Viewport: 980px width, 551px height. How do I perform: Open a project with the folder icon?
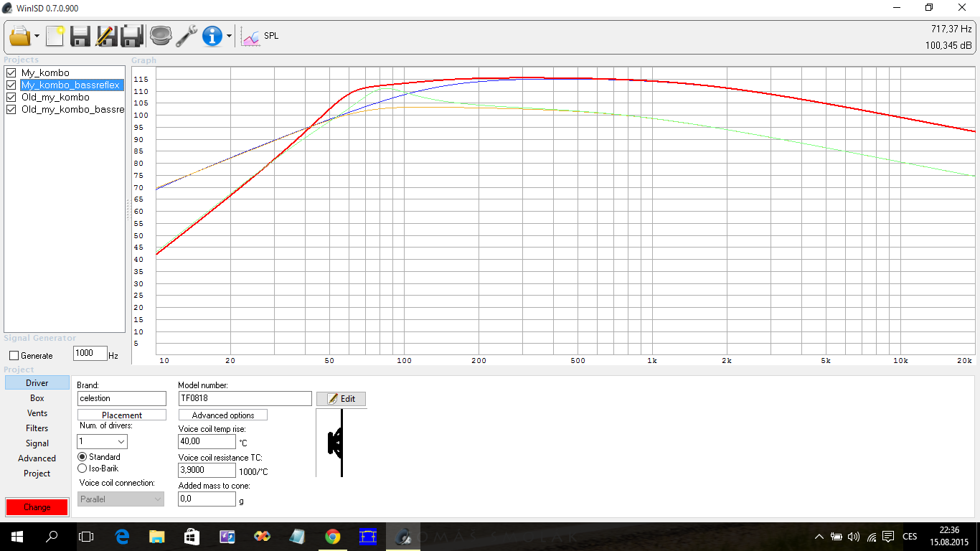[19, 36]
